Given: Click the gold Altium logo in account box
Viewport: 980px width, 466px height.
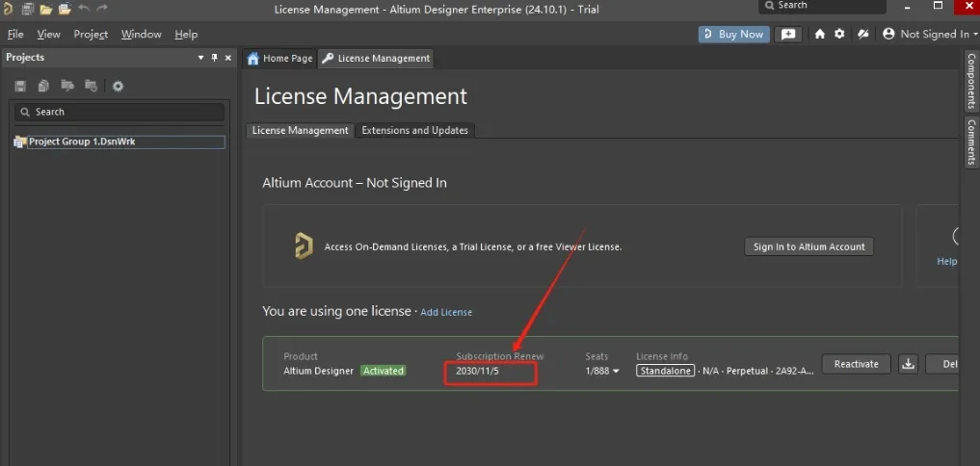Looking at the screenshot, I should pos(304,246).
